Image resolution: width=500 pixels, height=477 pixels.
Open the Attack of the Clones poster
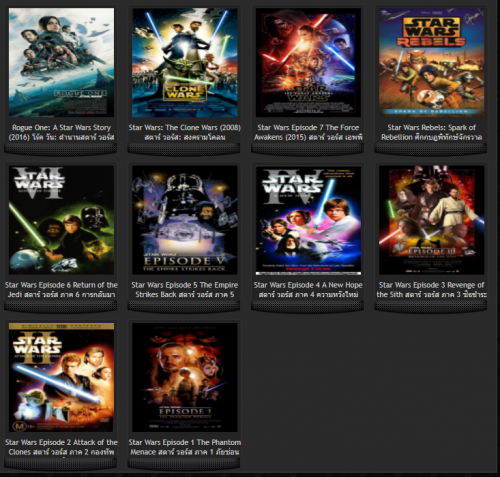[61, 377]
